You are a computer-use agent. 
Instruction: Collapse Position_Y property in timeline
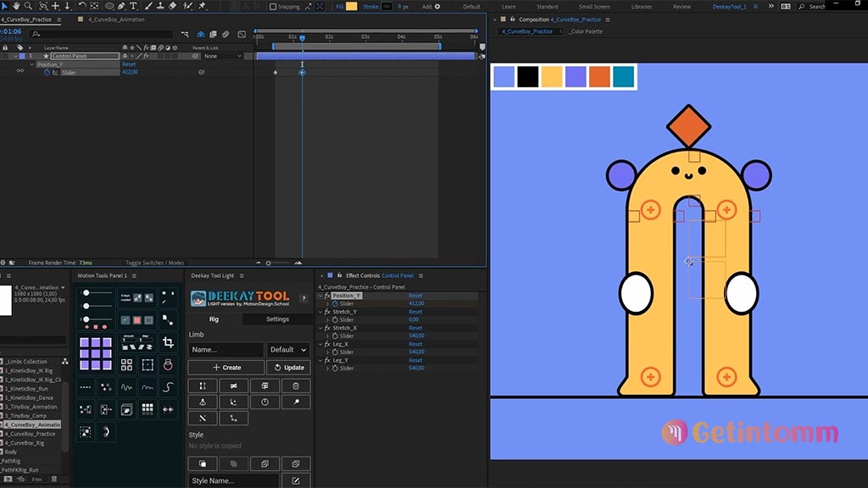click(31, 64)
